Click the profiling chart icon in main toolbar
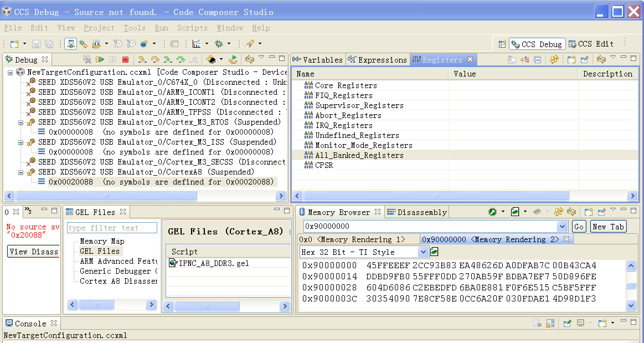This screenshot has height=343, width=644. tap(197, 44)
